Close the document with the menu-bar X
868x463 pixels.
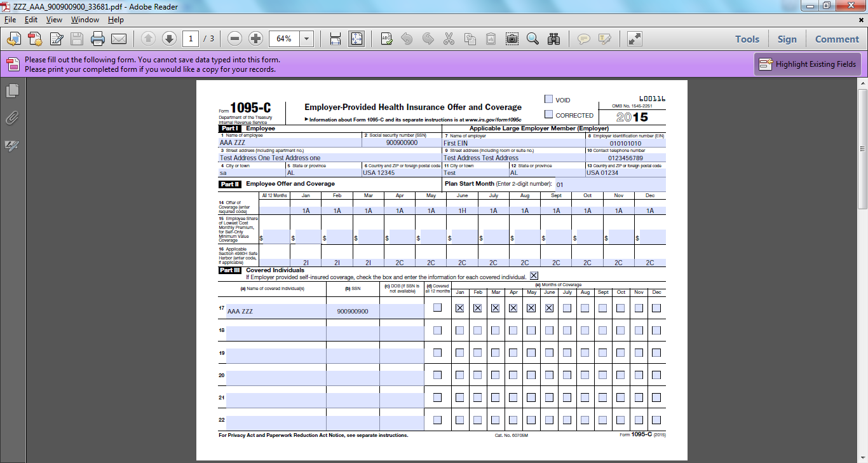861,20
